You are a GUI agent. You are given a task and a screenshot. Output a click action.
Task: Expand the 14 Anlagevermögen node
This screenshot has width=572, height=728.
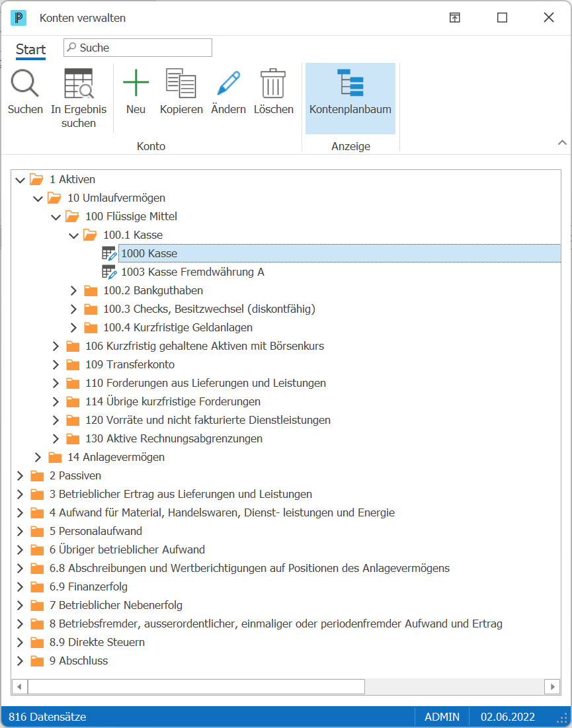[38, 458]
